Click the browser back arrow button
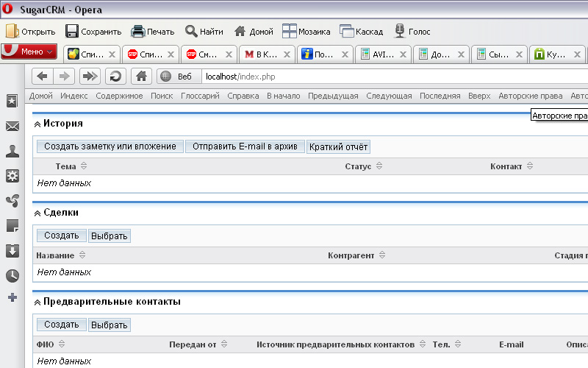The height and width of the screenshot is (368, 588). pyautogui.click(x=43, y=77)
